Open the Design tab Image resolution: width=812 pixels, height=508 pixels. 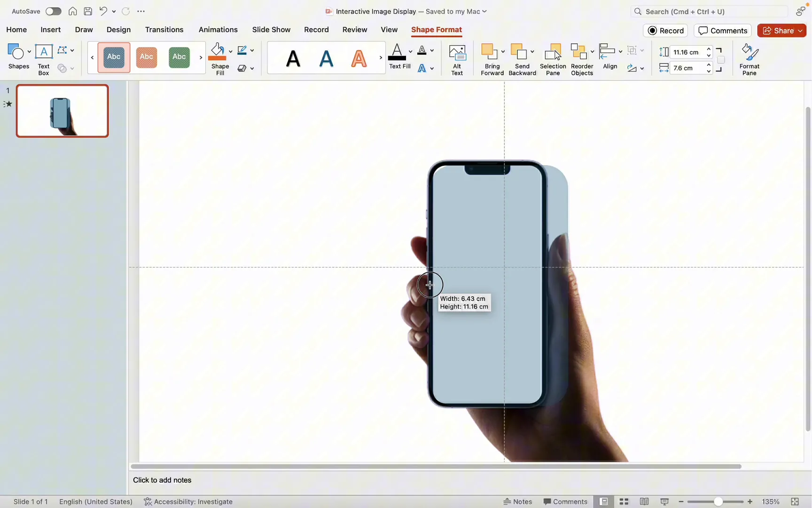118,30
